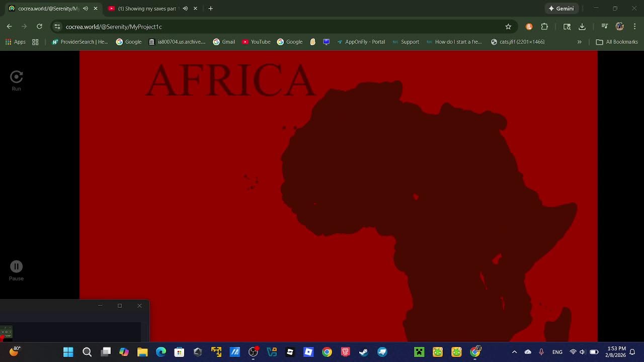This screenshot has height=362, width=644.
Task: Show hidden system tray icons
Action: click(514, 352)
